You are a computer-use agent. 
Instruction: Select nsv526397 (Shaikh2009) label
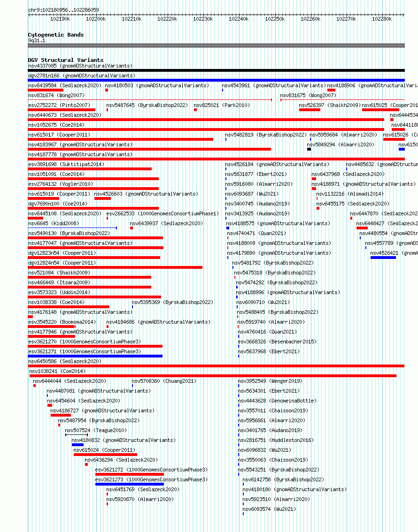[330, 105]
